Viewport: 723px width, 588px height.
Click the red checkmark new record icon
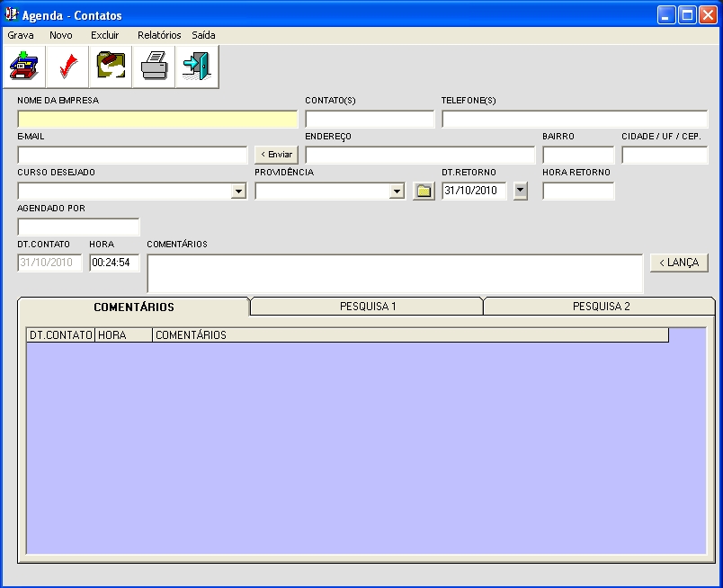(67, 67)
